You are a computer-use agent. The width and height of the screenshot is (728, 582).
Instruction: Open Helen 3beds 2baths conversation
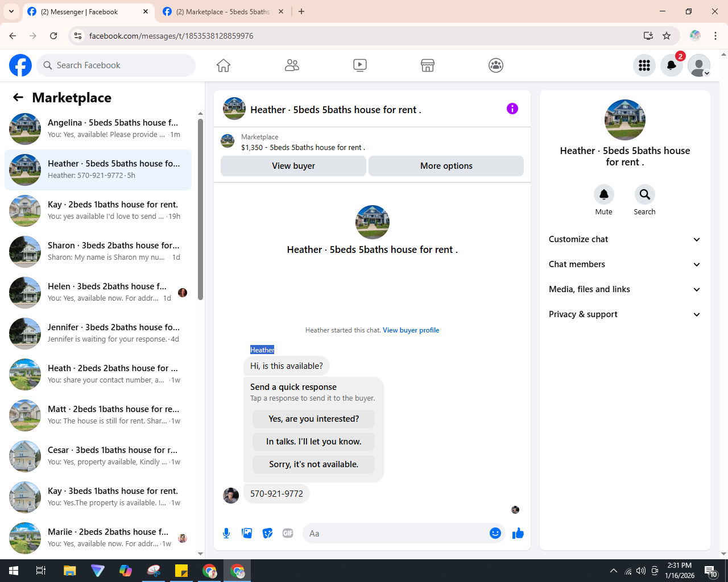click(x=98, y=293)
